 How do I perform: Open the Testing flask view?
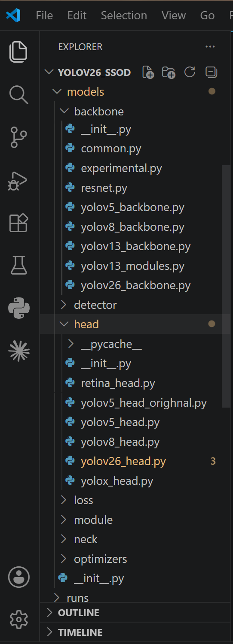click(x=18, y=266)
